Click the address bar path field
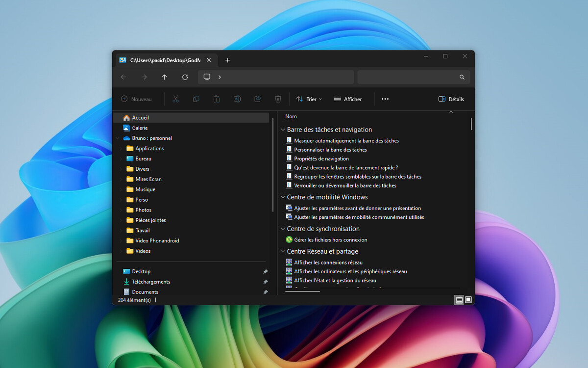 point(284,77)
